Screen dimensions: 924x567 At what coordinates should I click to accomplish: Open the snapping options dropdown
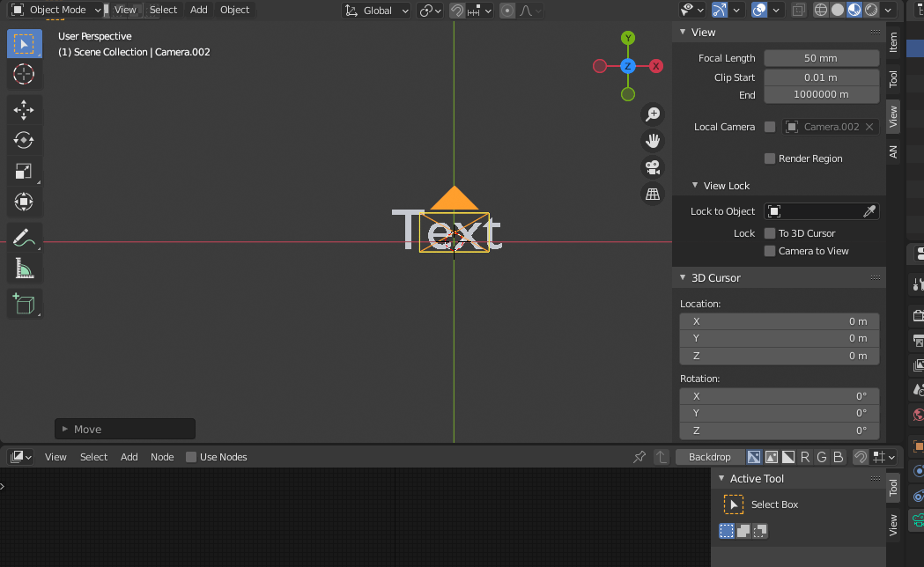[479, 11]
